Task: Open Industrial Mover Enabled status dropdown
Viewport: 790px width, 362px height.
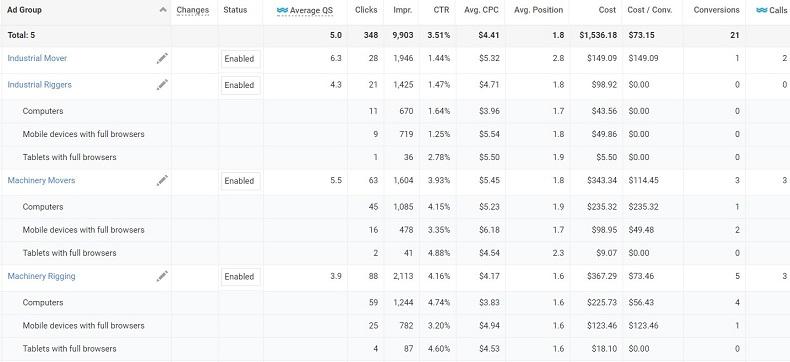Action: 240,59
